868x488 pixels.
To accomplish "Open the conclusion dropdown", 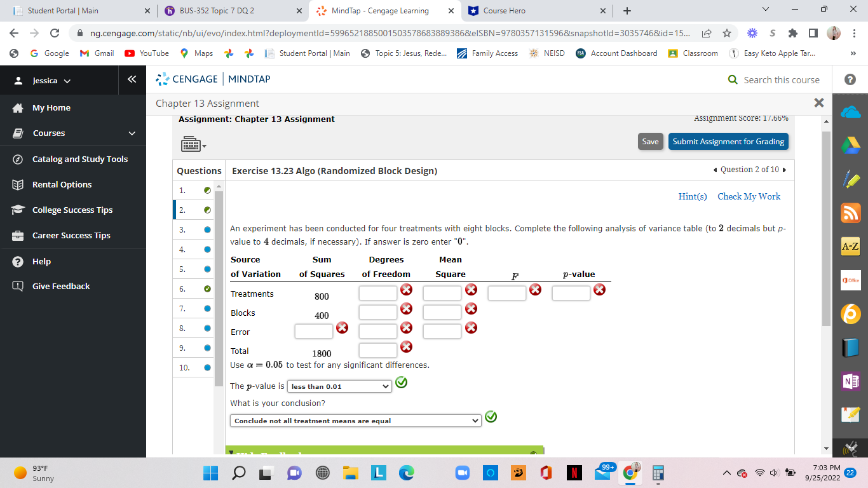I will click(355, 421).
